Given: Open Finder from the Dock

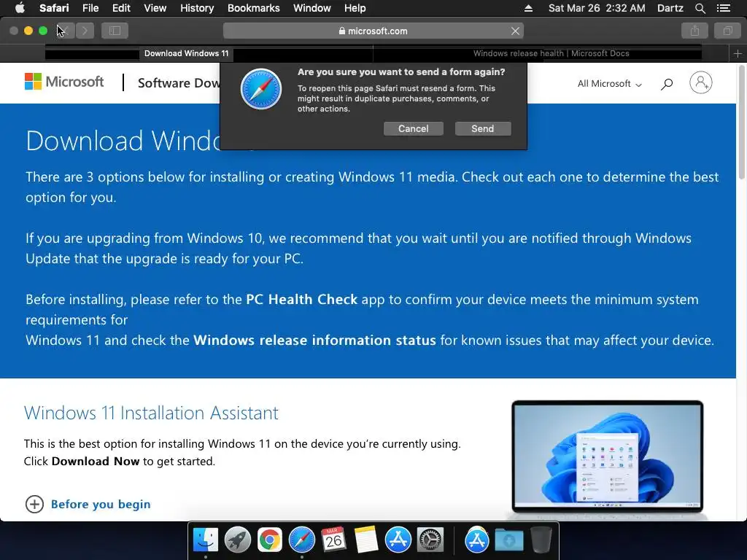Looking at the screenshot, I should coord(206,540).
